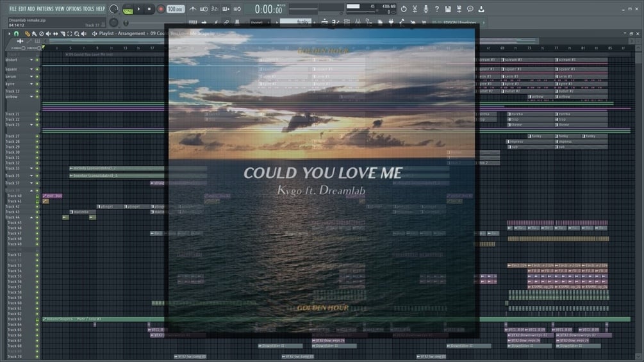Click the render/export audio icon
Screen dimensions: 644x362
point(459,8)
